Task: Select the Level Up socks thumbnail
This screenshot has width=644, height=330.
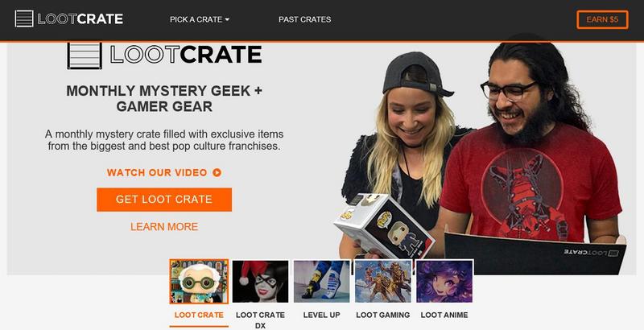Action: pyautogui.click(x=321, y=282)
